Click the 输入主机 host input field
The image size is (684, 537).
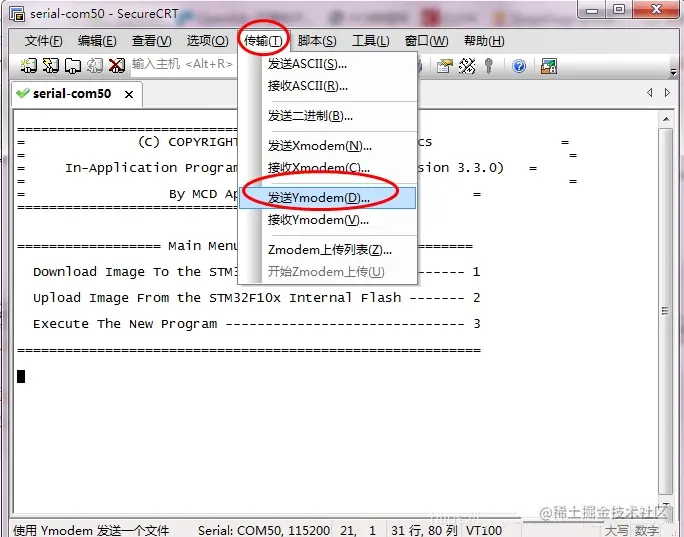point(183,65)
